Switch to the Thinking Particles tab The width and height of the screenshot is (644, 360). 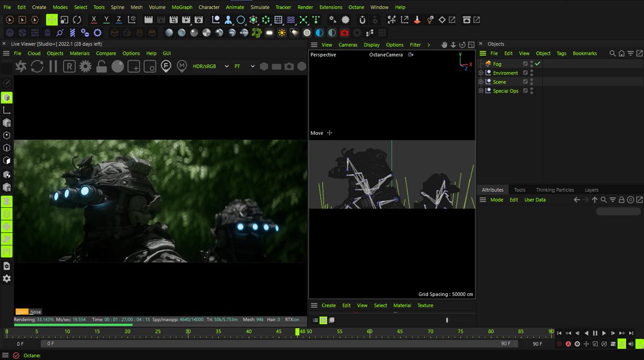click(555, 190)
